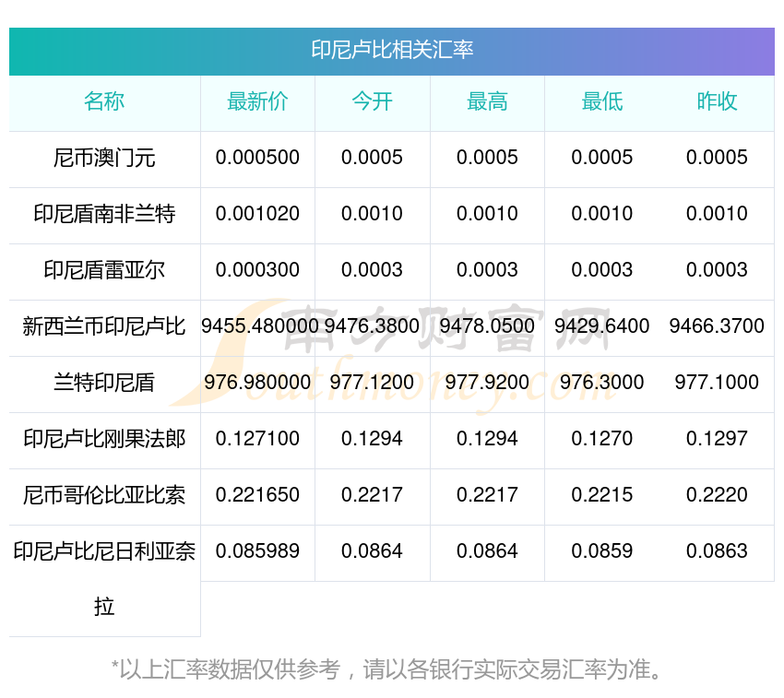Viewport: 784px width, 698px height.
Task: Click the 最高 column header
Action: tap(487, 102)
